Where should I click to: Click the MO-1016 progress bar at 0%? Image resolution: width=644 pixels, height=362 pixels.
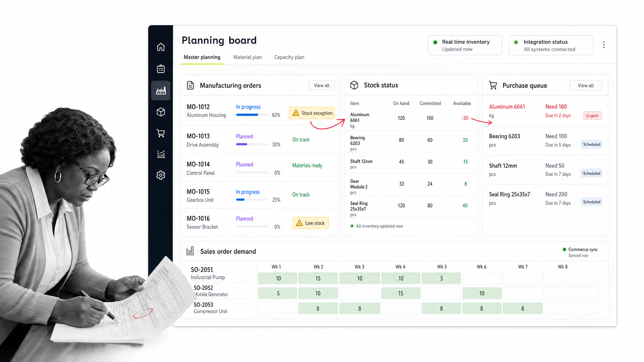(x=252, y=227)
